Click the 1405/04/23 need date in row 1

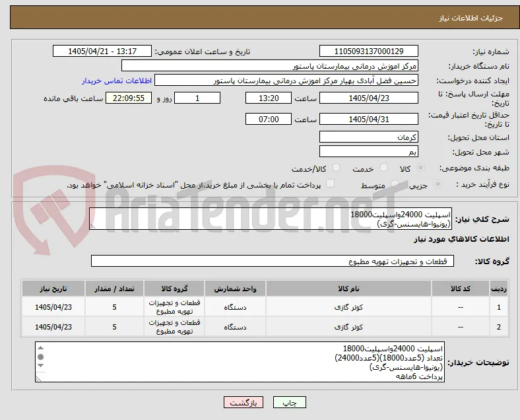[x=53, y=307]
